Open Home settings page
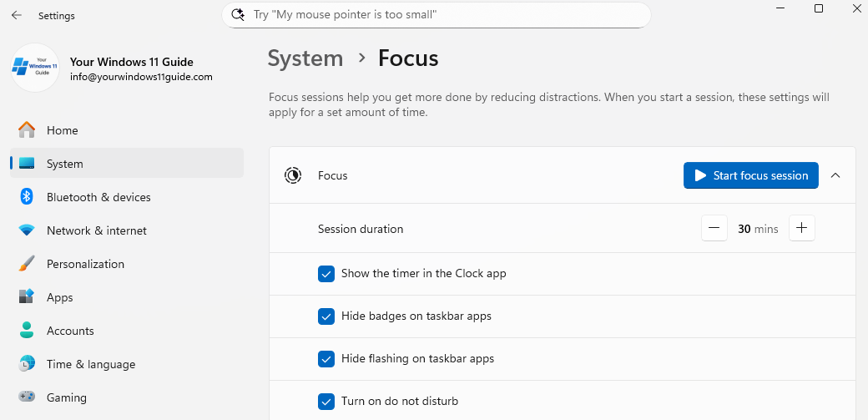Image resolution: width=868 pixels, height=420 pixels. coord(127,130)
